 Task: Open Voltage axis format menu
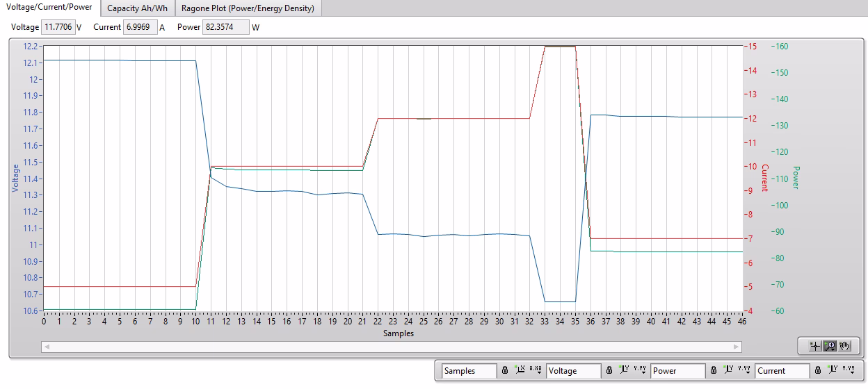641,370
